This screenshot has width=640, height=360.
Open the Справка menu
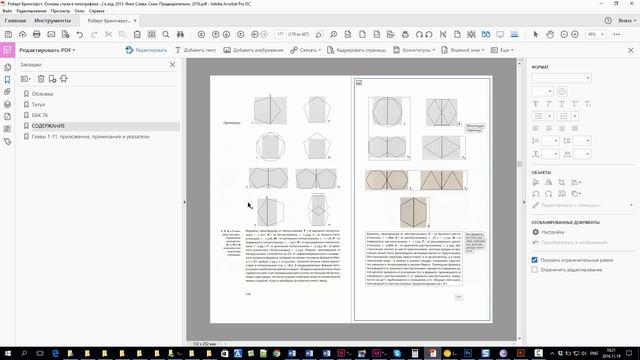coord(97,11)
